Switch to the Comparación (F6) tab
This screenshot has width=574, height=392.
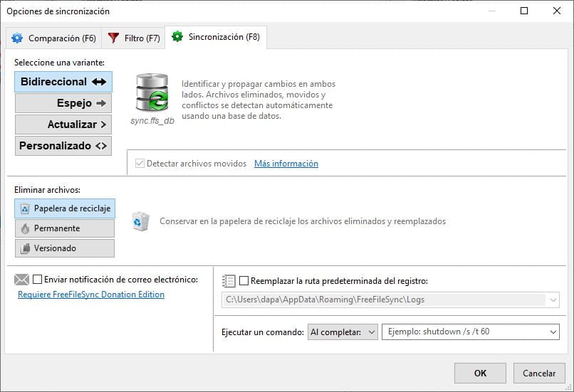tap(54, 38)
